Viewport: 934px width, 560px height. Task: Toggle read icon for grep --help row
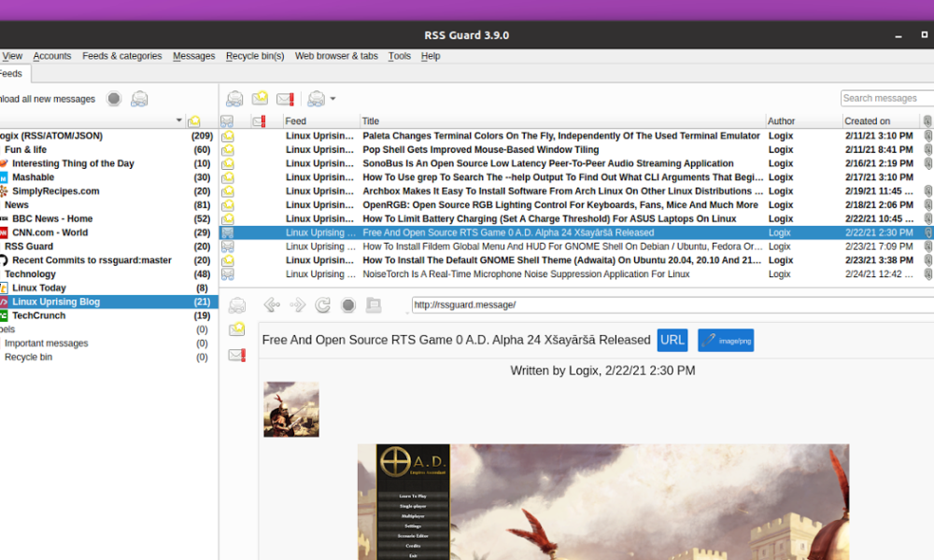pyautogui.click(x=228, y=177)
